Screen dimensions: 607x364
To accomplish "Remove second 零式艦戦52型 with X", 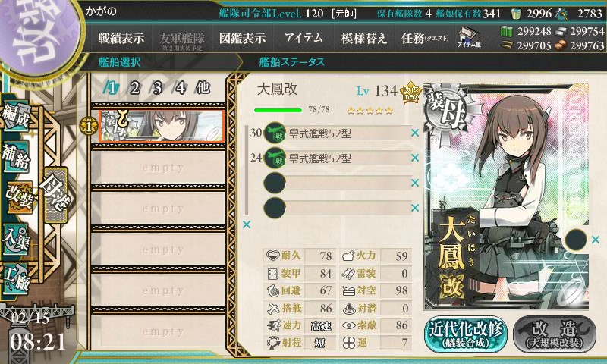I will (415, 158).
